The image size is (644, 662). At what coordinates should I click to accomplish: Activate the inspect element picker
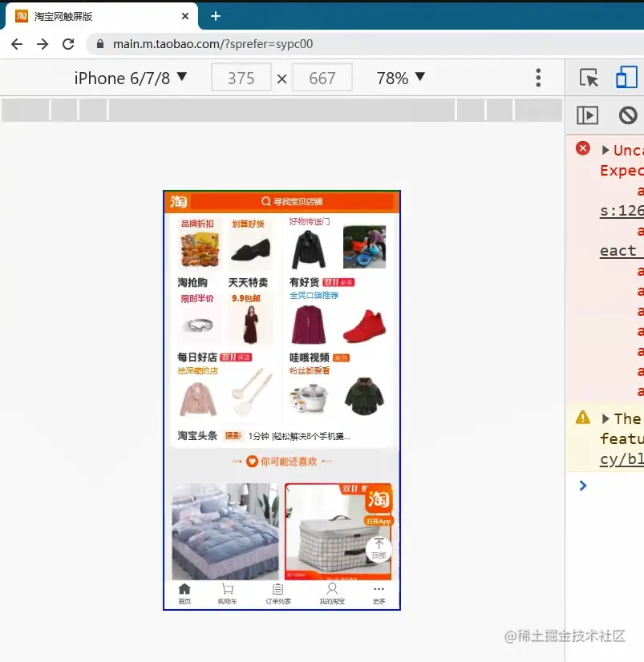point(589,78)
